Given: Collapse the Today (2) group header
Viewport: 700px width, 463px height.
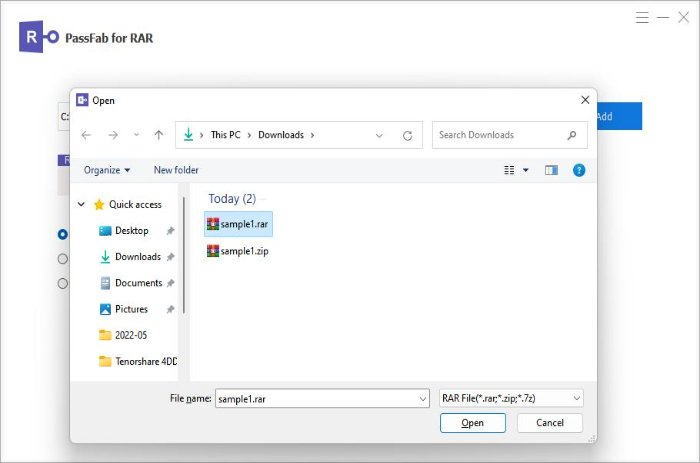Looking at the screenshot, I should tap(232, 199).
